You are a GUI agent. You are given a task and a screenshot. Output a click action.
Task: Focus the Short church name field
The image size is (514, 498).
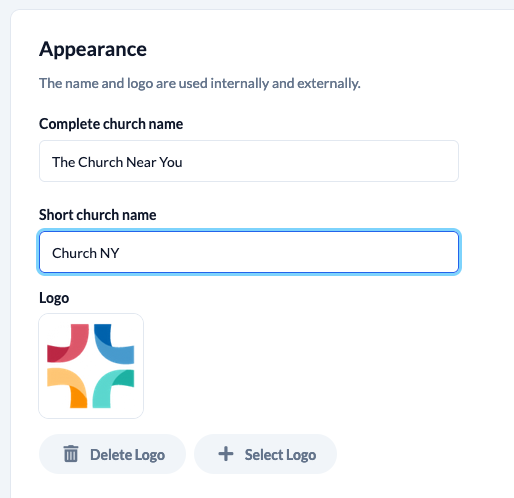[249, 252]
